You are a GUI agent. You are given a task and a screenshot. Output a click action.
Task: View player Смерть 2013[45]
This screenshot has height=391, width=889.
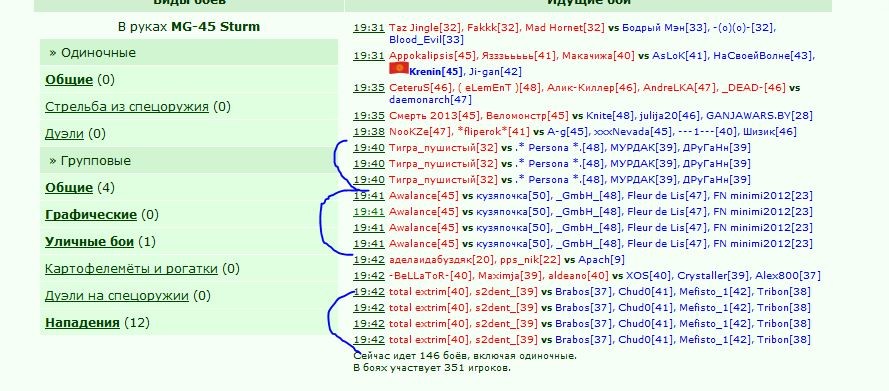(x=434, y=116)
